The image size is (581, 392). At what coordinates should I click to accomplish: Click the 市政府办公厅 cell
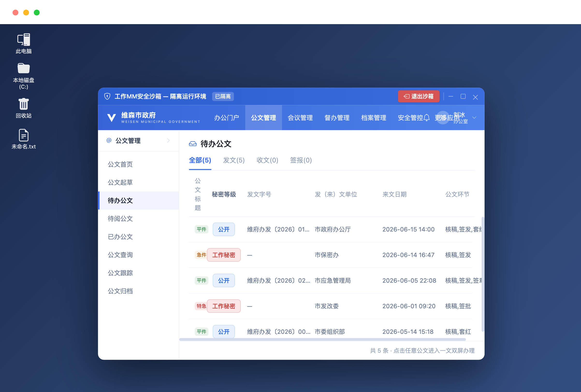coord(333,229)
